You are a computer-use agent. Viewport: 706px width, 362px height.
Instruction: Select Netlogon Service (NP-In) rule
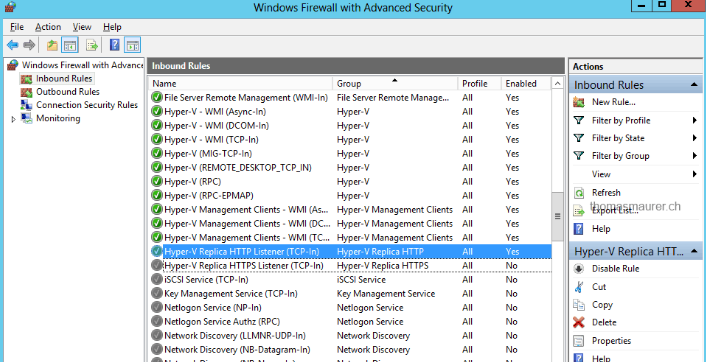pos(349,308)
